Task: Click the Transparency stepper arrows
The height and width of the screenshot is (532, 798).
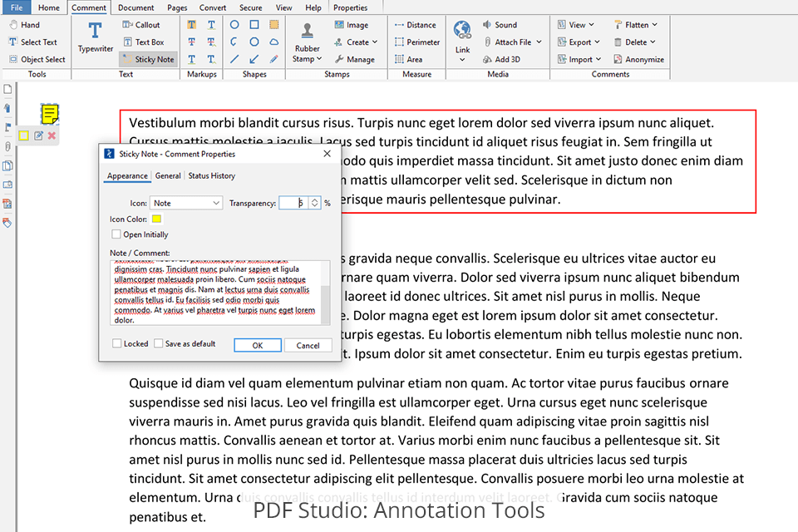Action: pos(314,203)
